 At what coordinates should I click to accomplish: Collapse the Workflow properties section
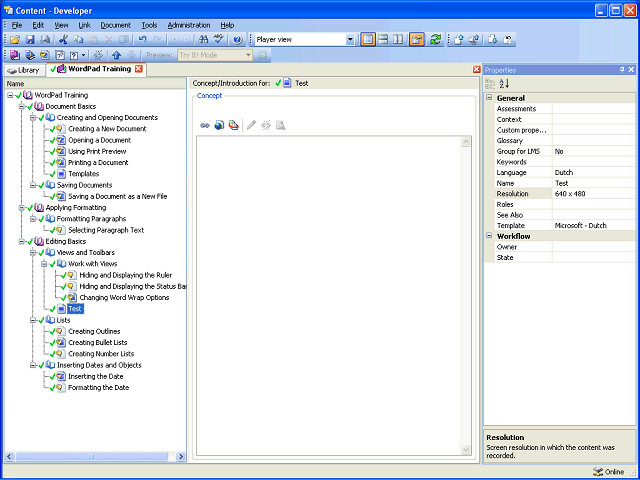coord(489,236)
